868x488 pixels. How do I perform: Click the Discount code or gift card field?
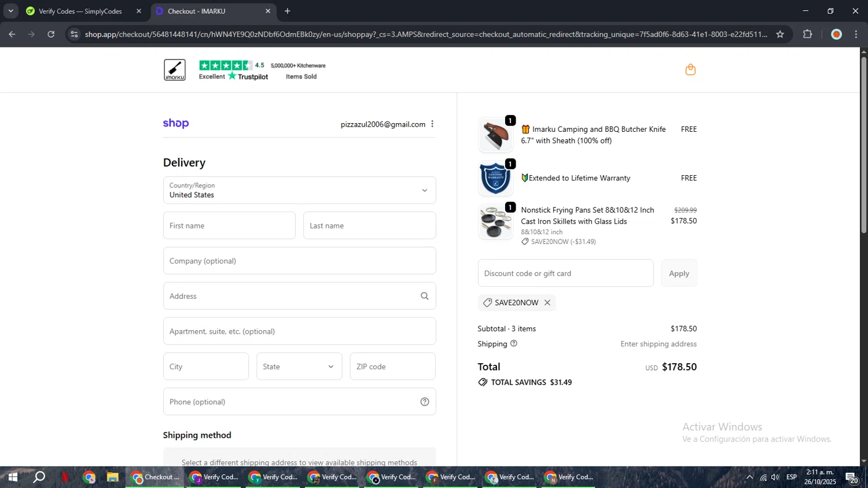tap(565, 273)
